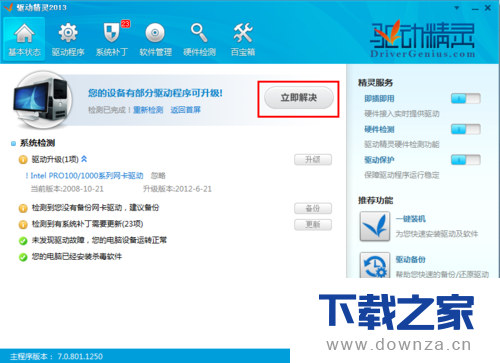This screenshot has width=500, height=363.
Task: Click the 立即解决 button
Action: (299, 98)
